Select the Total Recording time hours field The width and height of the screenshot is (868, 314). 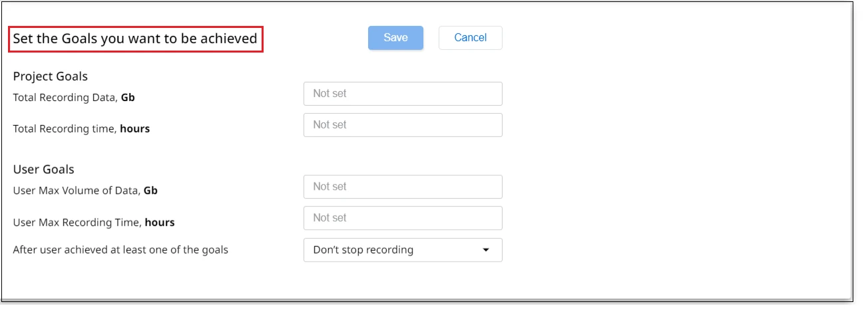pyautogui.click(x=403, y=125)
